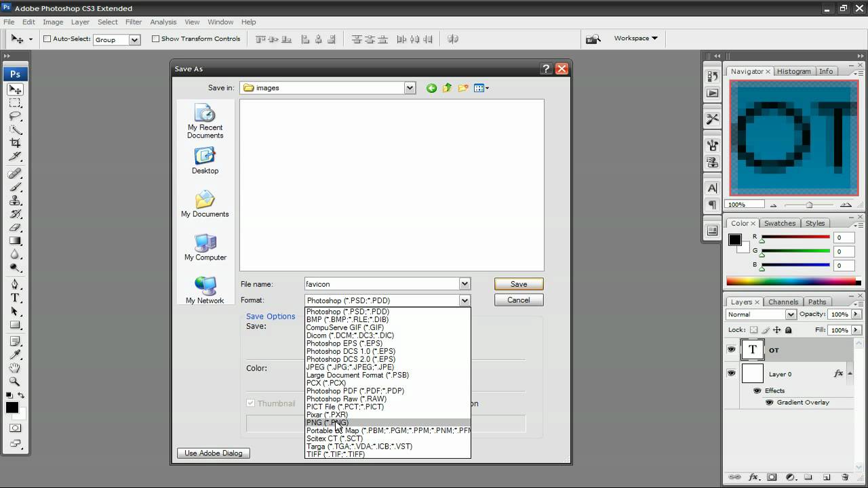Go back using green arrow icon
This screenshot has height=488, width=868.
431,88
